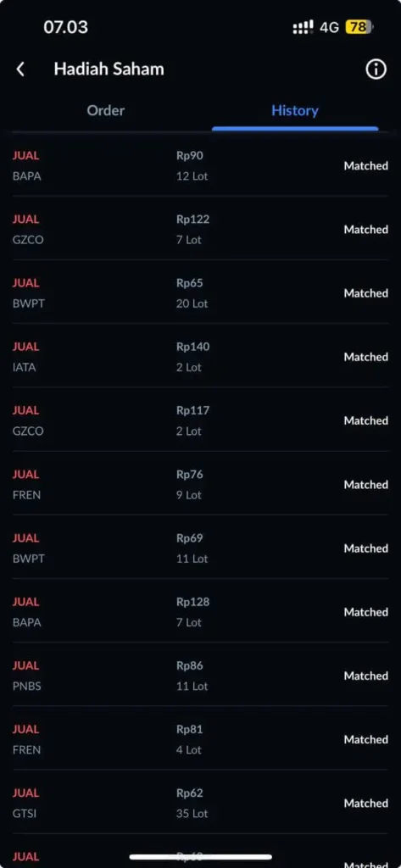Select the BWPT Rp65 20 Lot transaction

[200, 292]
